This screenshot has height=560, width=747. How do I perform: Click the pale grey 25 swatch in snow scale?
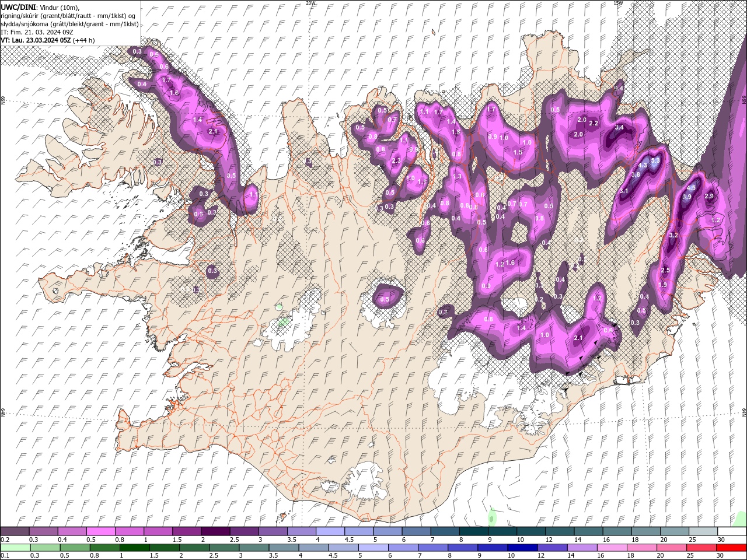tap(703, 531)
